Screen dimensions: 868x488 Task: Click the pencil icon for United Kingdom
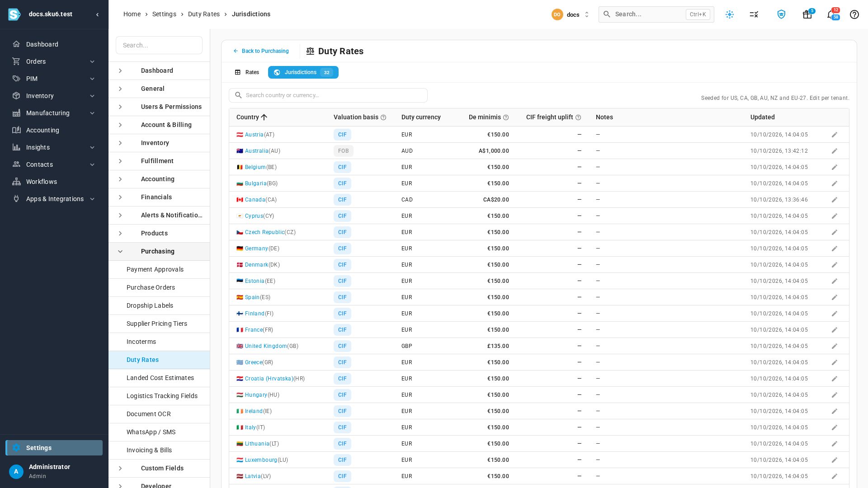835,346
